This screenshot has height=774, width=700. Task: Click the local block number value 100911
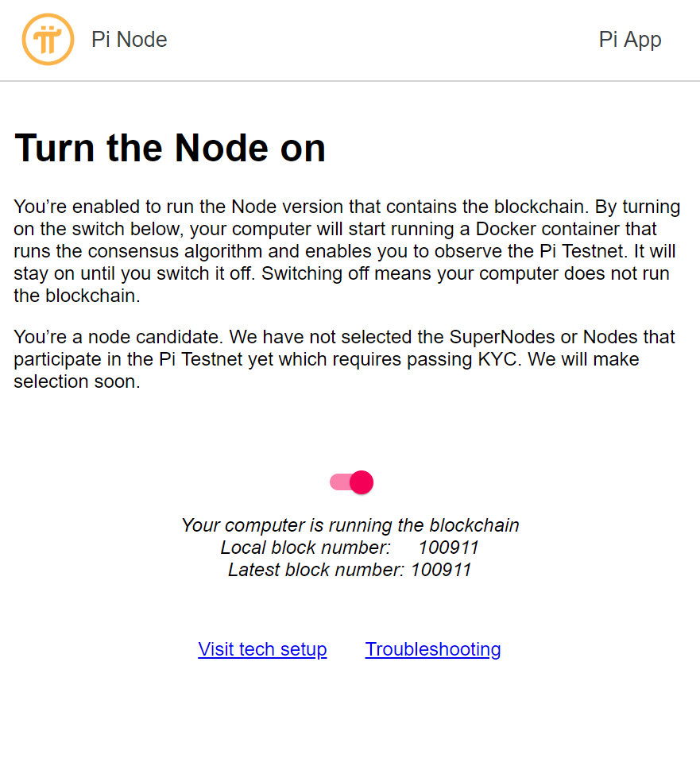click(x=449, y=548)
